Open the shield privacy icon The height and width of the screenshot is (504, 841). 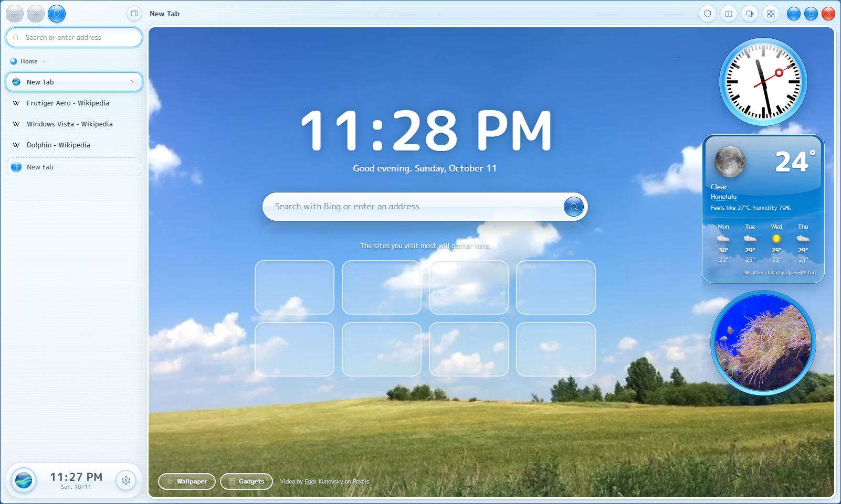click(708, 14)
